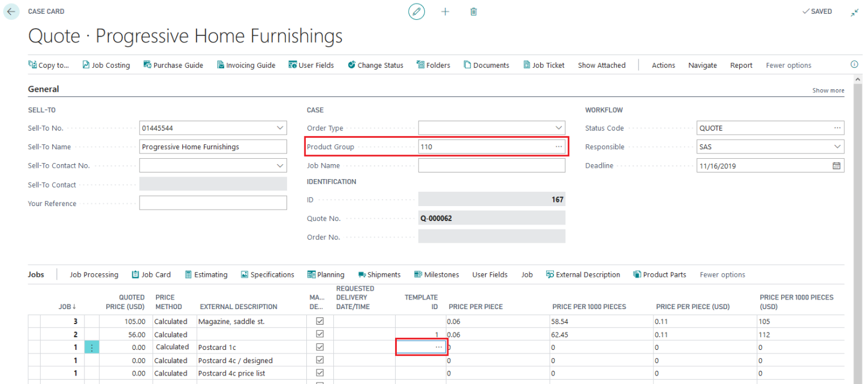Click the Your Reference field
This screenshot has height=384, width=868.
coord(213,203)
